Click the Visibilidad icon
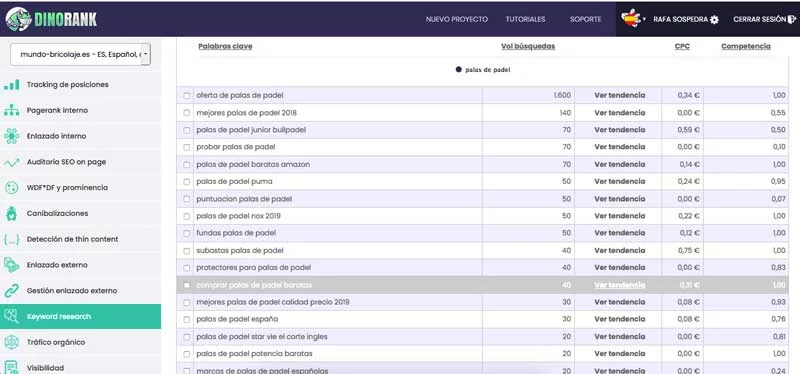The image size is (800, 374). point(11,367)
